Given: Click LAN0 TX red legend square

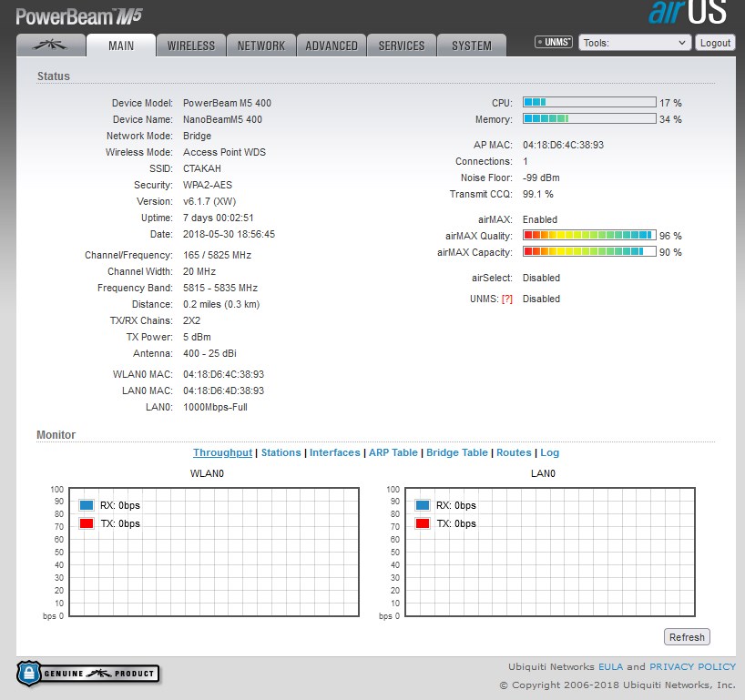Looking at the screenshot, I should (423, 523).
